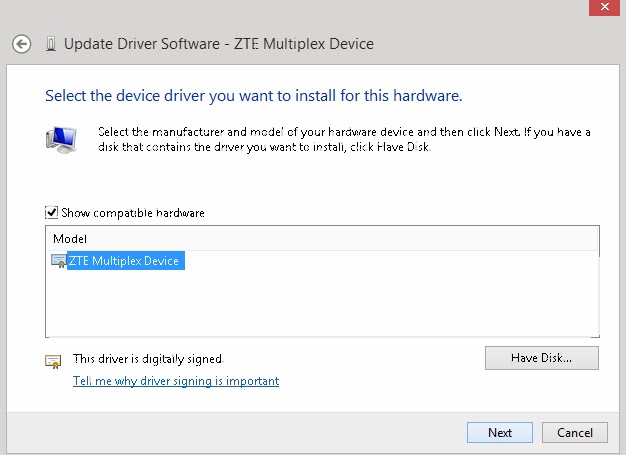Image resolution: width=626 pixels, height=455 pixels.
Task: Open the Have Disk dialog
Action: point(541,358)
